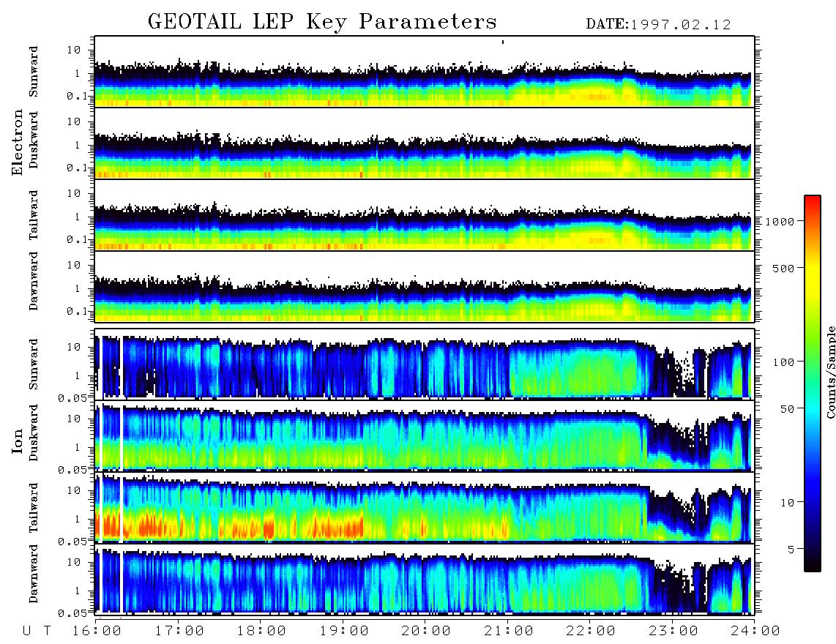Select the Ion "Duskward" panel label
Viewport: 836px width, 644px height.
tap(34, 433)
